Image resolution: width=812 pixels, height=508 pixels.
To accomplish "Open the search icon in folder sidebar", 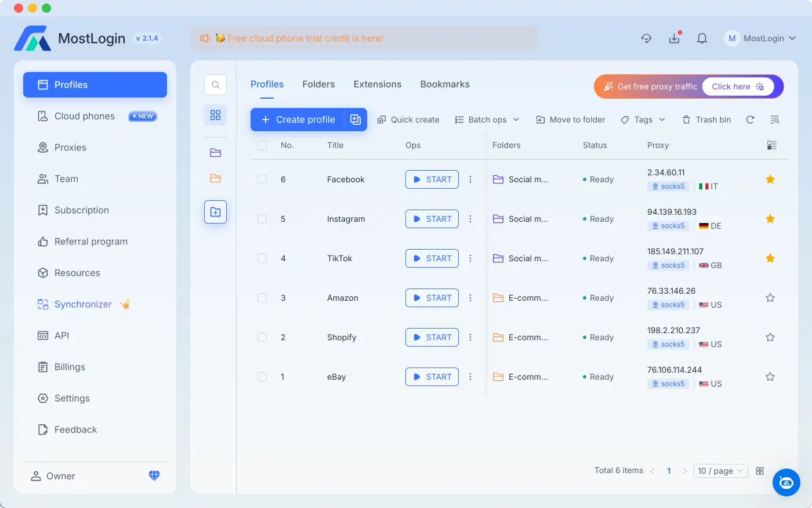I will point(216,85).
